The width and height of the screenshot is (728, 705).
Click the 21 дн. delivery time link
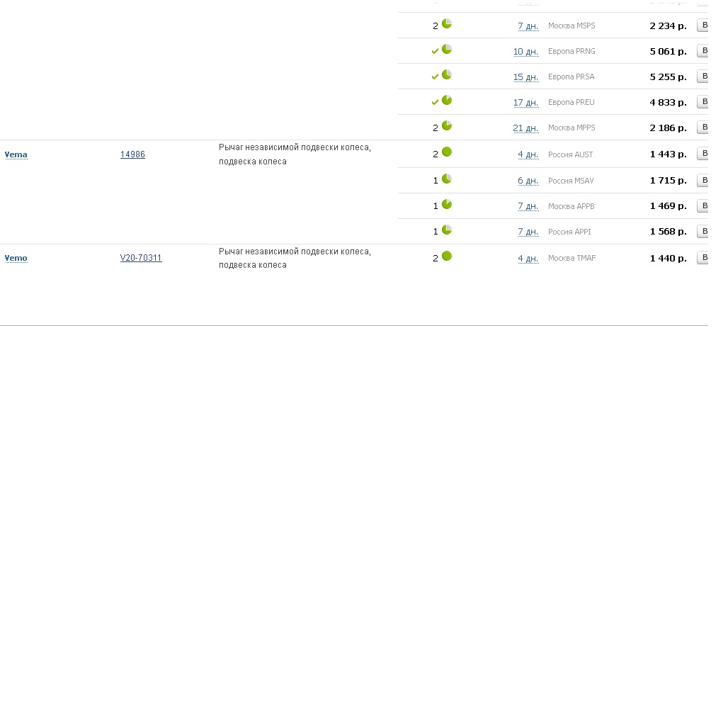[x=526, y=128]
